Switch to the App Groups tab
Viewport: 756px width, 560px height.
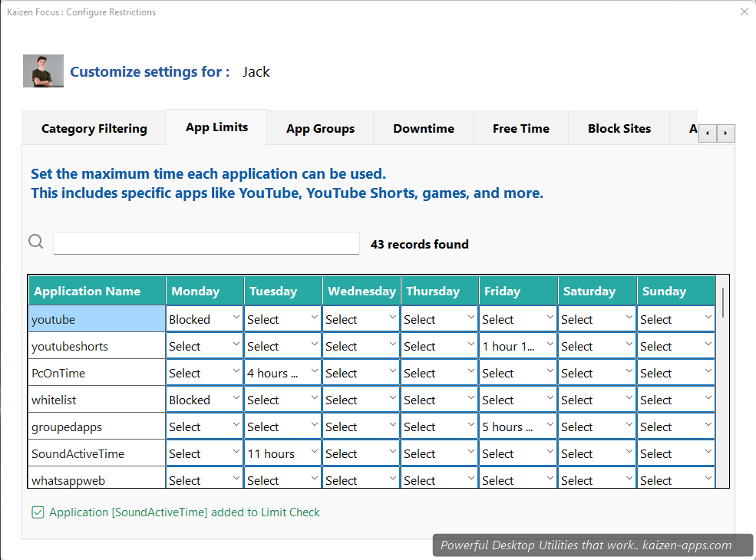[320, 128]
